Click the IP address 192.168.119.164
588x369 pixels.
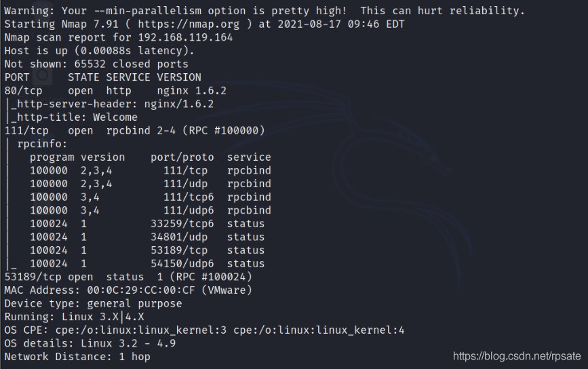[x=185, y=37]
